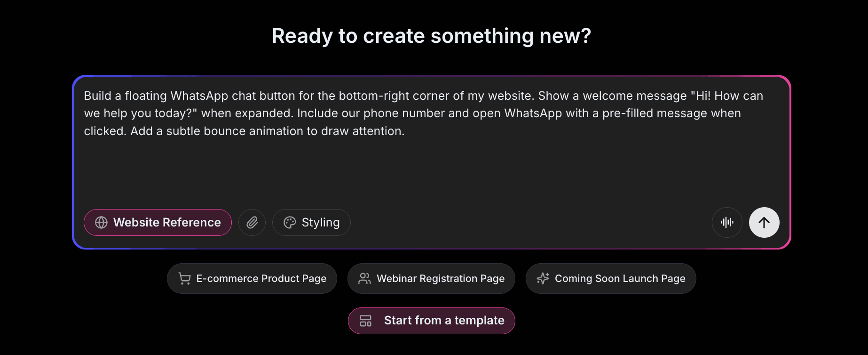Activate the voice input waveform icon

(727, 222)
